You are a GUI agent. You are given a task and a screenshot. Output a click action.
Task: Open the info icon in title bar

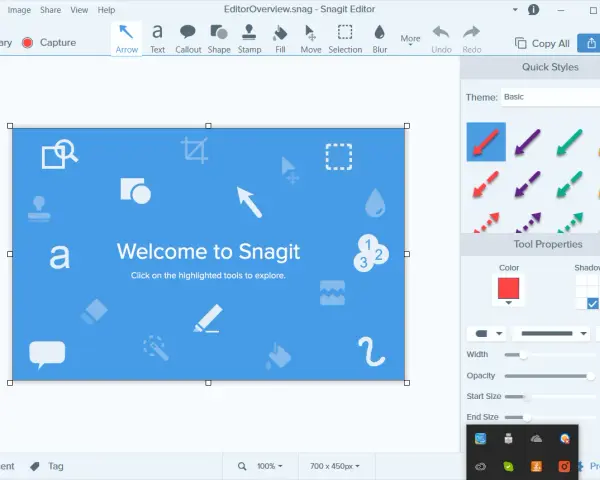point(533,10)
